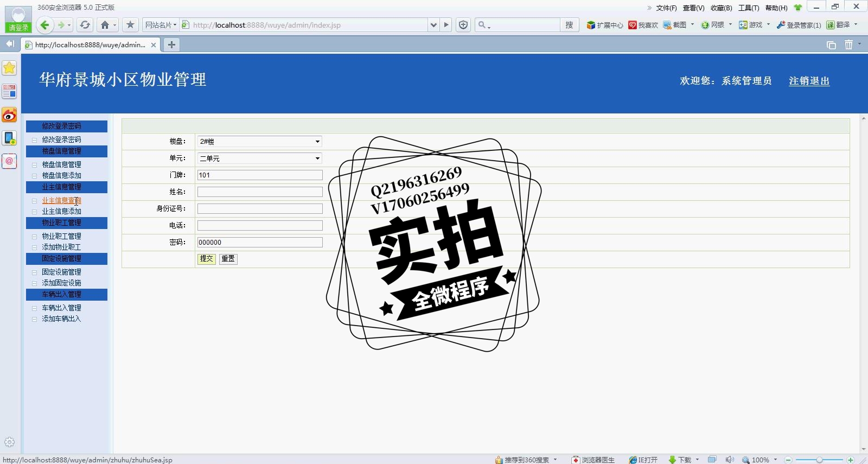
Task: Open 推荐到360搜索 dropdown in status bar
Action: [555, 460]
